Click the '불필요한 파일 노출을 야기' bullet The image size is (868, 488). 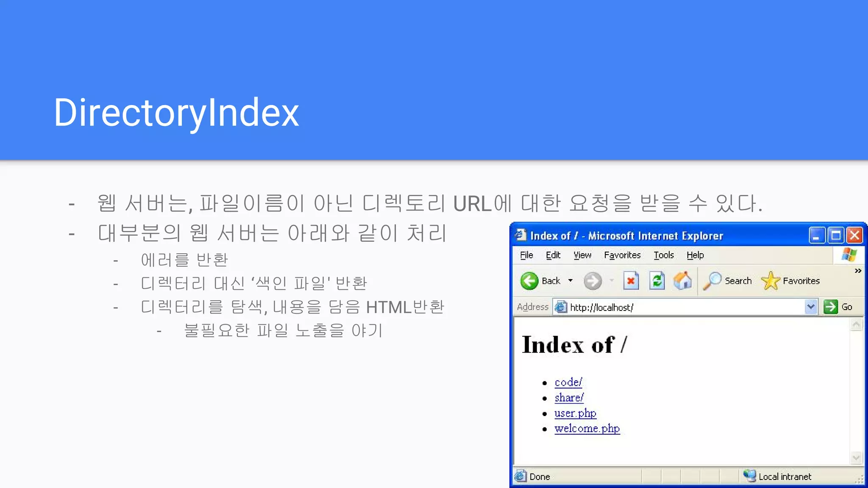(x=283, y=330)
